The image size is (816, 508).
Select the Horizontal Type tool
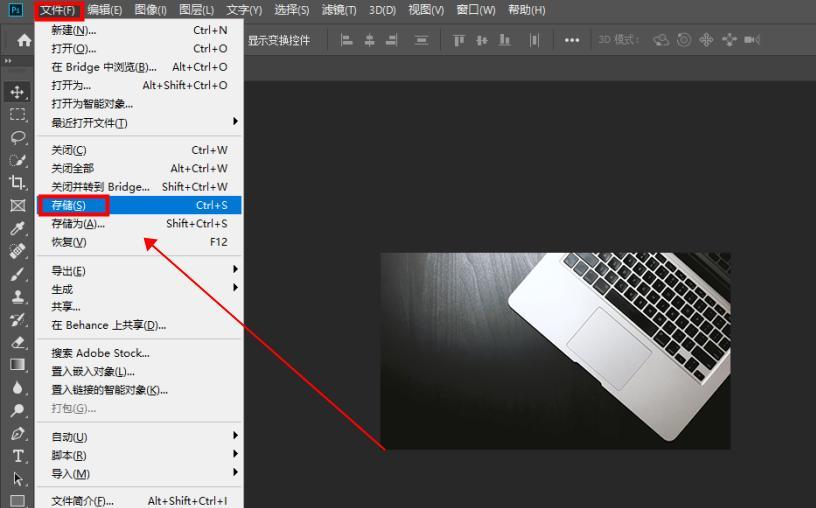[17, 456]
